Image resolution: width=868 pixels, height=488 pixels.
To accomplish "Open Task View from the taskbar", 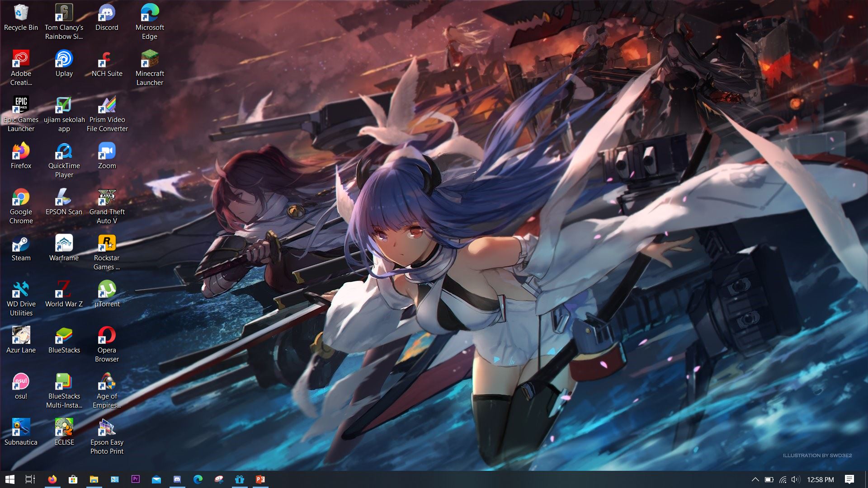I will click(x=30, y=479).
